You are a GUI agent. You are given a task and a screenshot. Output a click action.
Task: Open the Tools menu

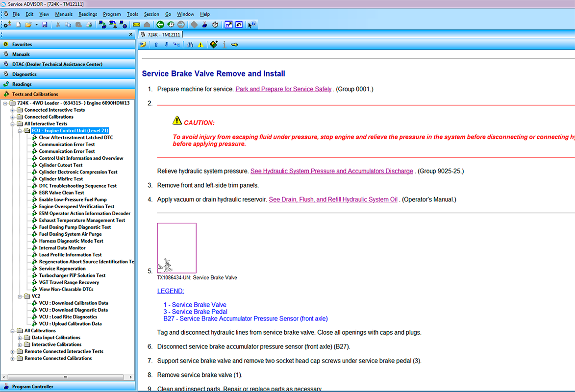[132, 14]
